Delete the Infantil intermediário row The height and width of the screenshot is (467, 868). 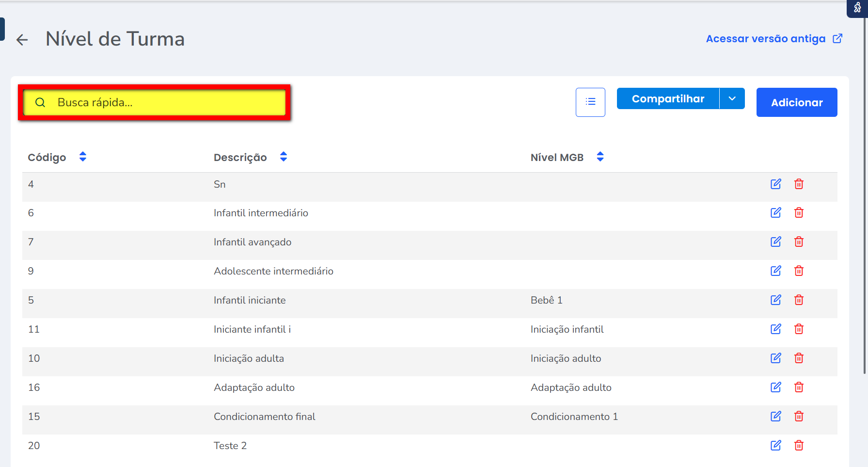[799, 213]
